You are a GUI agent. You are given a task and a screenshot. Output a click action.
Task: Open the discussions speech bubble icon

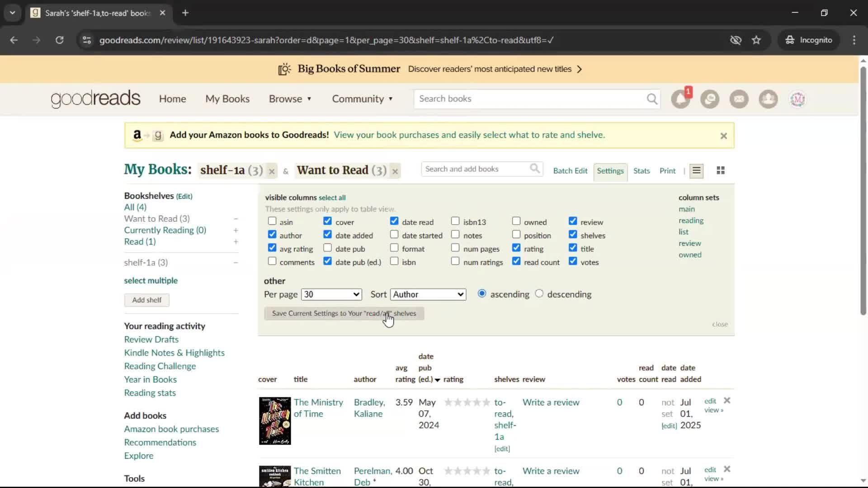coord(710,99)
